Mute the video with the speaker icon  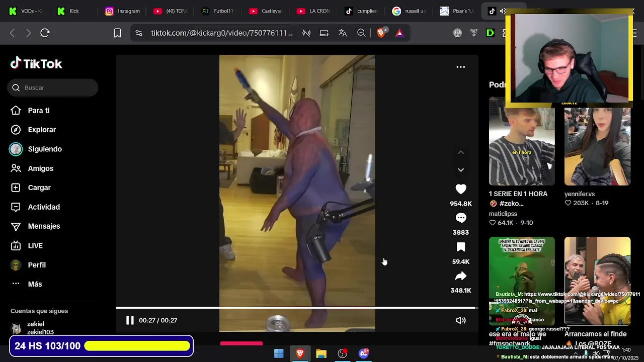click(460, 320)
